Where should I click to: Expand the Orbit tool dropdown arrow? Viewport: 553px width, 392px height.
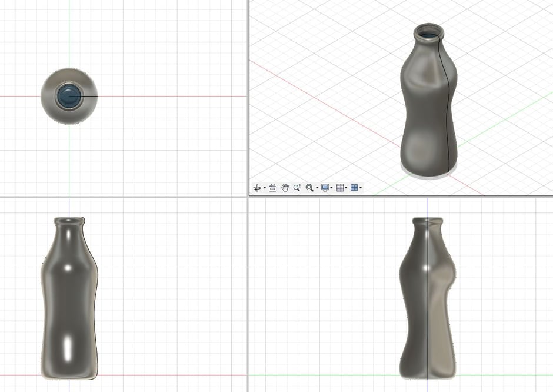pyautogui.click(x=264, y=187)
